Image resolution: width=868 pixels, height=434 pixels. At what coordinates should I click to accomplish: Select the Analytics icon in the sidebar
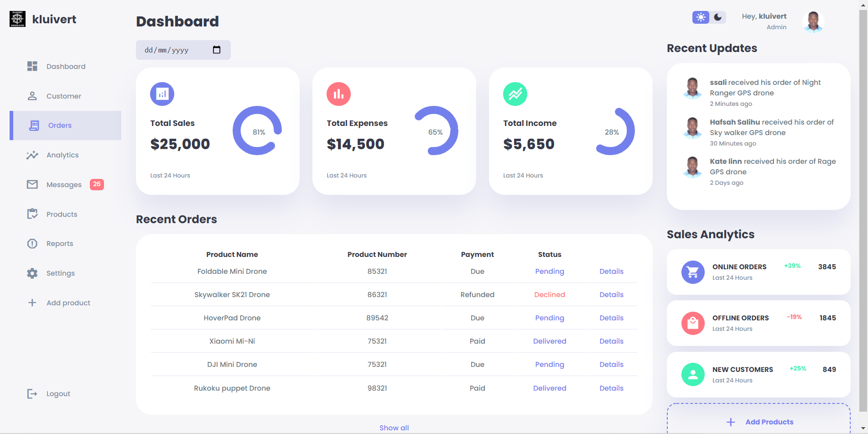pos(32,155)
